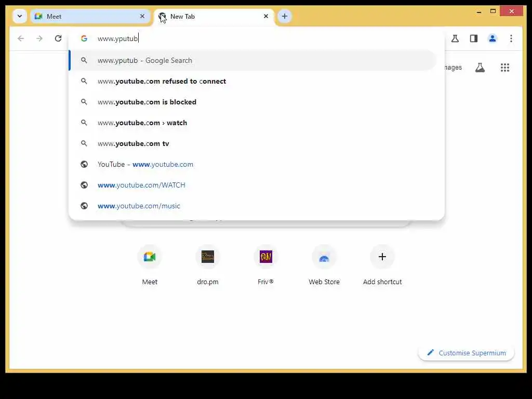Select 'www.yputub - Google Search' suggestion
532x399 pixels.
click(x=253, y=60)
